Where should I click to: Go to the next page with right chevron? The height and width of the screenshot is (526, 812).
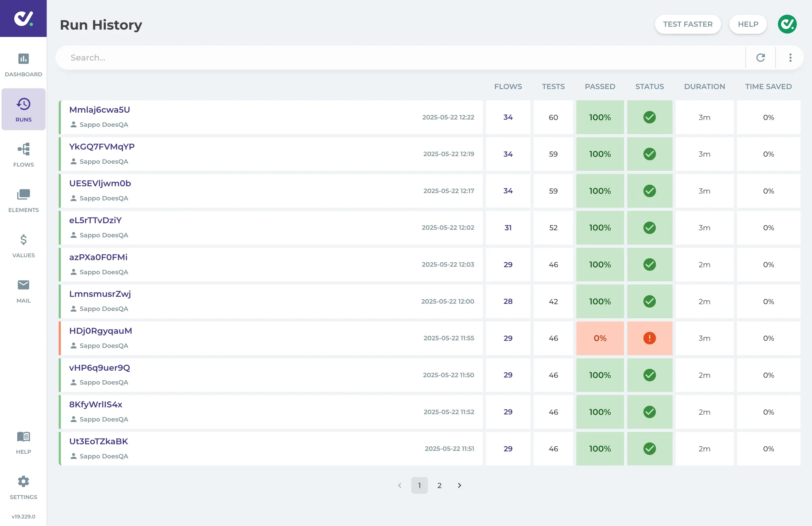[459, 485]
